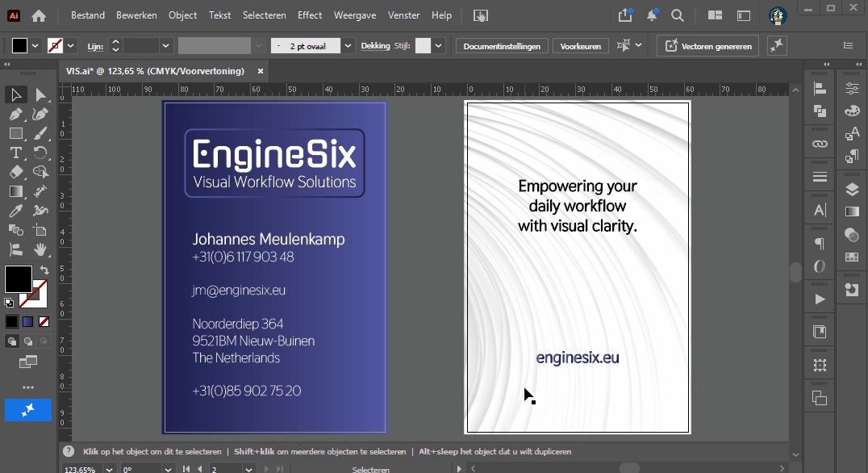The image size is (868, 473).
Task: Select the Gradient tool
Action: [x=15, y=191]
